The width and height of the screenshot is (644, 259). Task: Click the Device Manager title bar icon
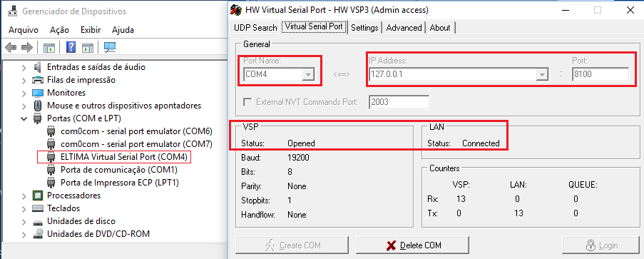(13, 11)
